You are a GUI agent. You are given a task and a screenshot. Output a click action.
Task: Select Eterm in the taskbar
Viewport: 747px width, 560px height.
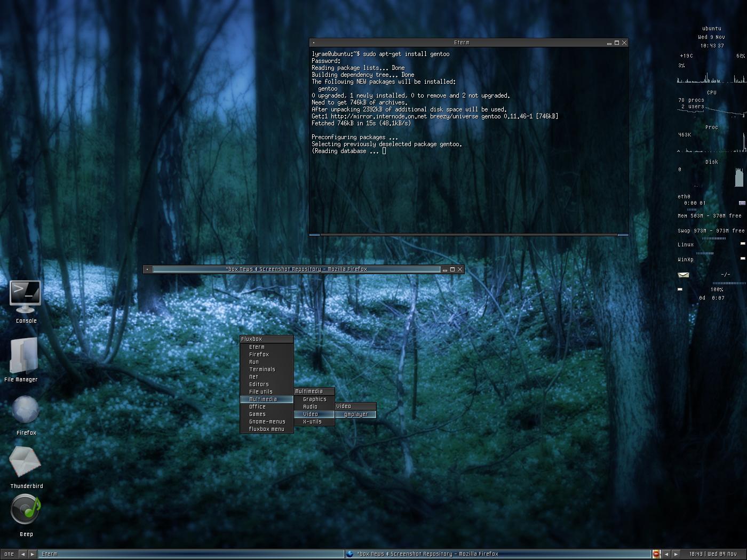(x=190, y=554)
